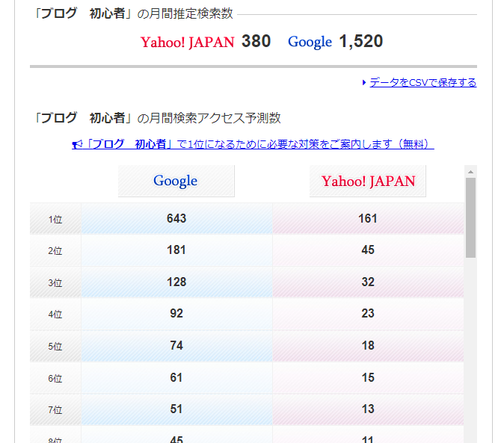504x443 pixels.
Task: Click the Google value 128 for 3位
Action: (176, 282)
